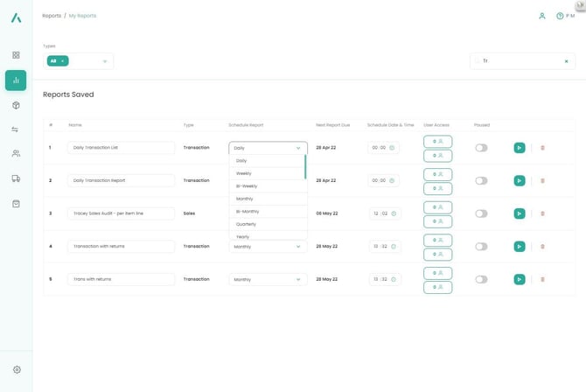Select Quarterly option in schedule list

(x=246, y=224)
